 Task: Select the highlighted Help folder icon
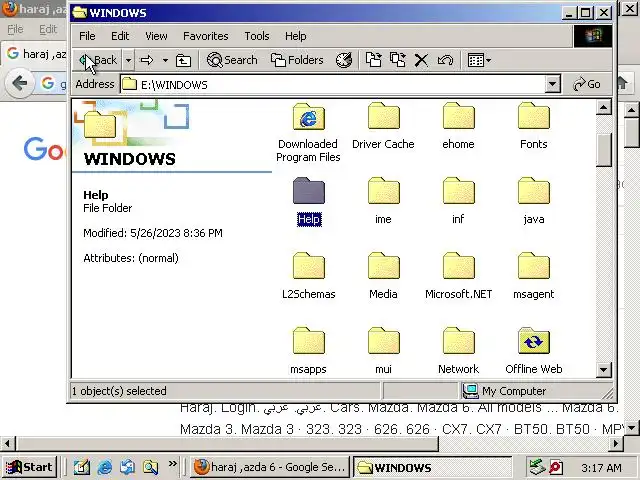coord(309,191)
